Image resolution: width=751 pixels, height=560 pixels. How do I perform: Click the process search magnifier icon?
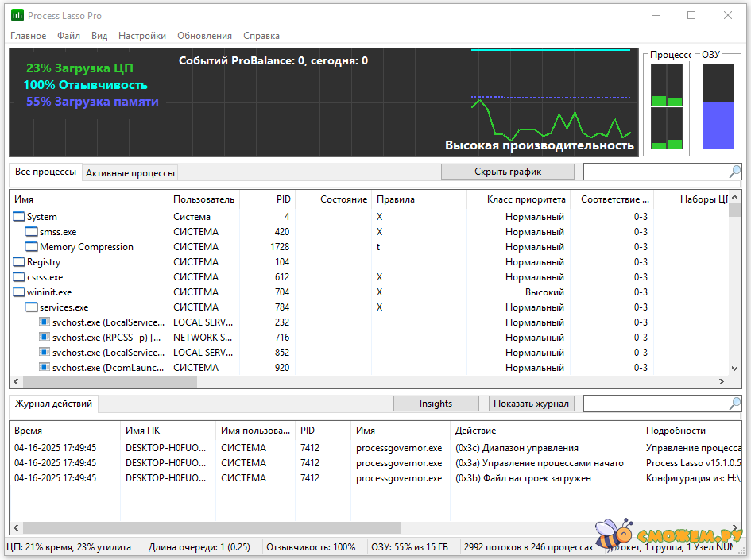click(734, 172)
